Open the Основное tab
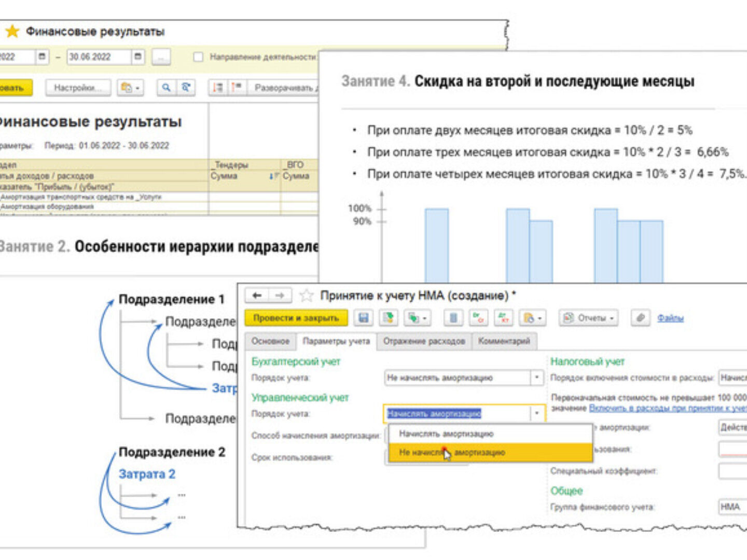 (270, 341)
